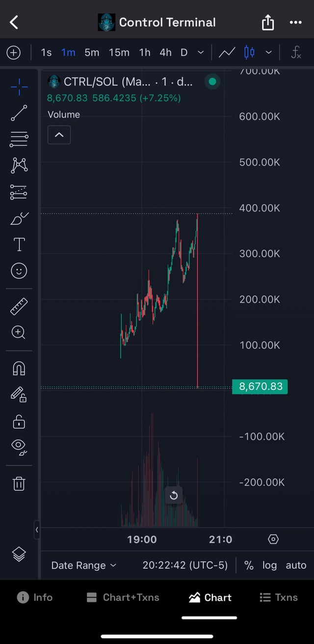Open the more timeframes dropdown arrow
Viewport: 314px width, 644px height.
[x=201, y=53]
